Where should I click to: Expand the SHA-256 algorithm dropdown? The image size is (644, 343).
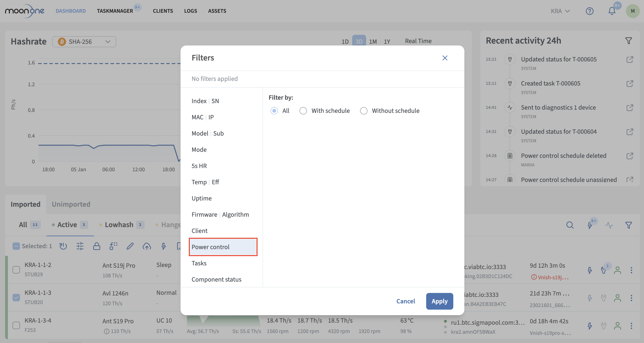(84, 41)
